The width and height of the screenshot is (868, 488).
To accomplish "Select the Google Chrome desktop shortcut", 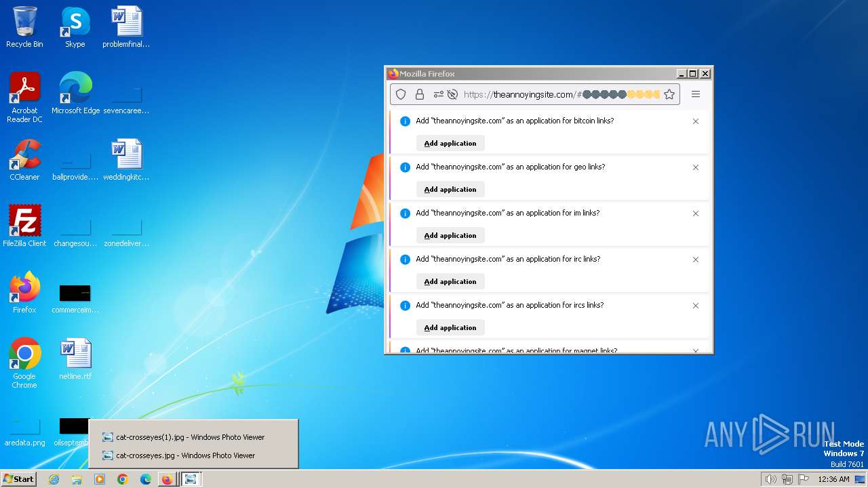I will (24, 363).
